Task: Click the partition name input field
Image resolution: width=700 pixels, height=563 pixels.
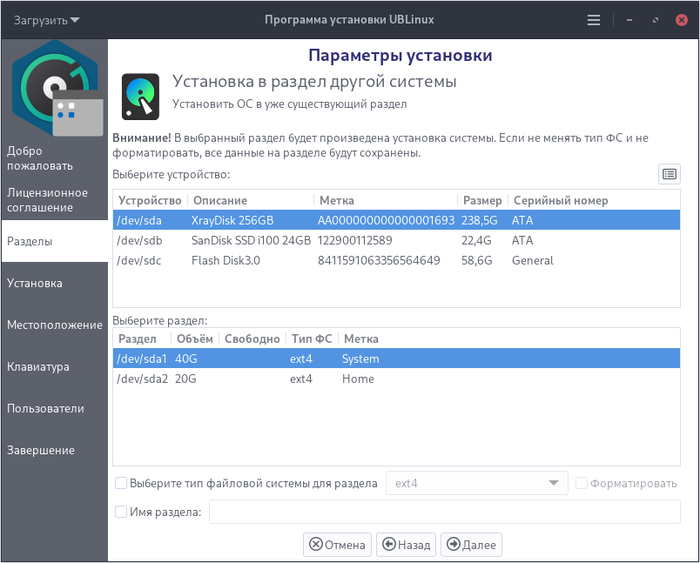Action: [444, 512]
